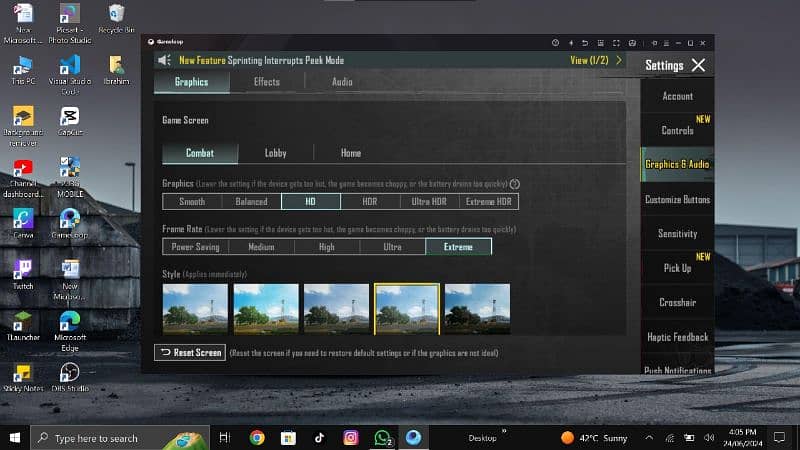The image size is (800, 450).
Task: Switch to the Audio tab
Action: click(342, 82)
